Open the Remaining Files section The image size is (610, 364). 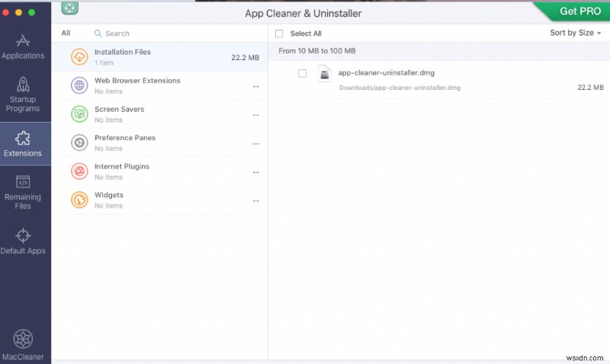(x=23, y=193)
